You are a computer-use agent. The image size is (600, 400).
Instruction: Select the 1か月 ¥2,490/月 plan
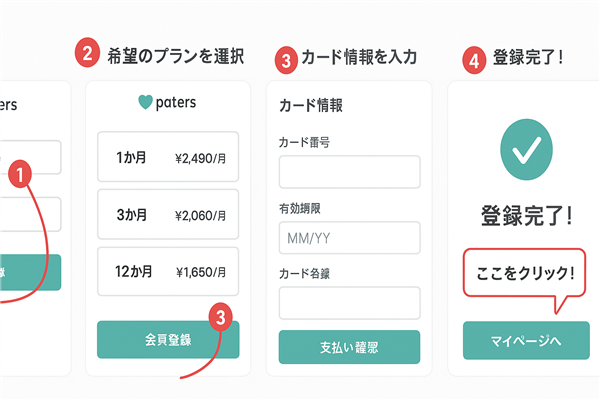pos(168,157)
